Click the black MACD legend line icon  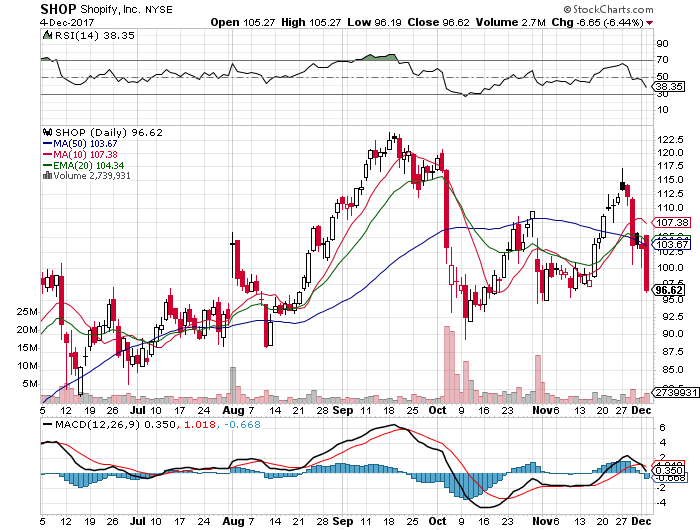coord(47,424)
